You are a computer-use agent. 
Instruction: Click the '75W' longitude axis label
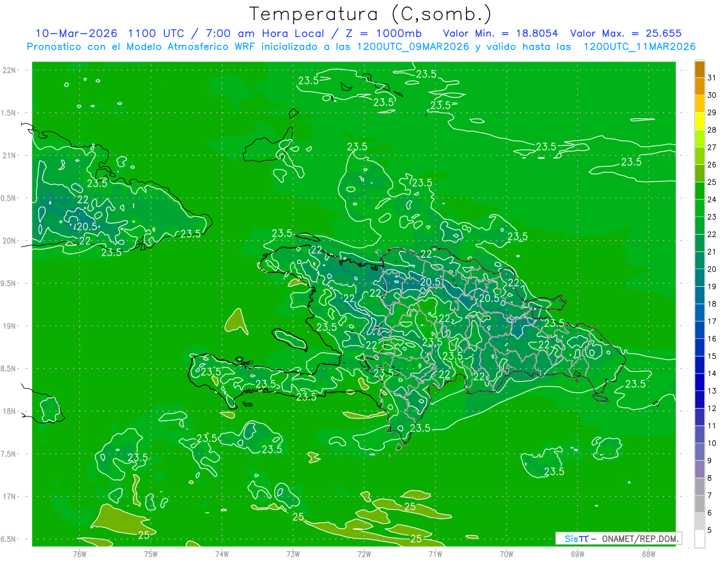[x=151, y=554]
